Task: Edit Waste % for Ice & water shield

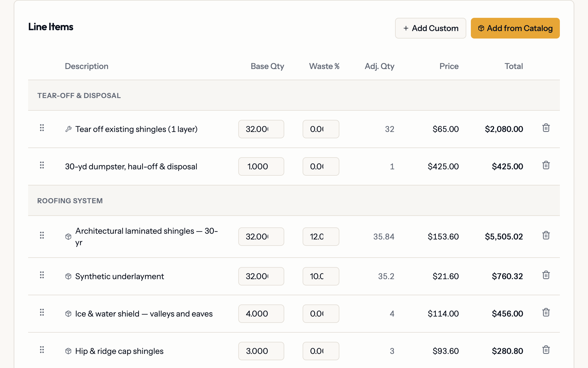Action: click(321, 314)
